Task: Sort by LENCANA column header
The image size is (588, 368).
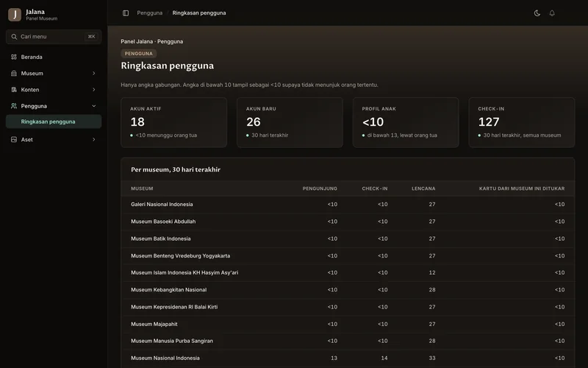Action: 423,188
